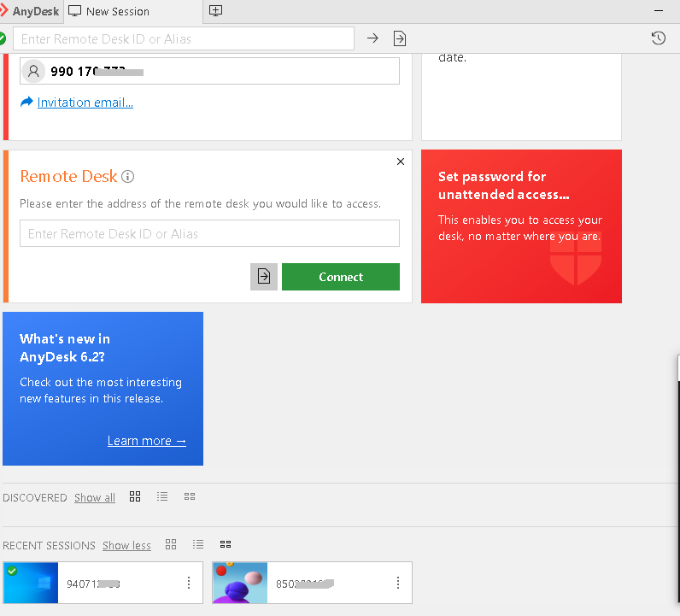
Task: Open recent session thumbnail starting 850
Action: click(x=240, y=583)
